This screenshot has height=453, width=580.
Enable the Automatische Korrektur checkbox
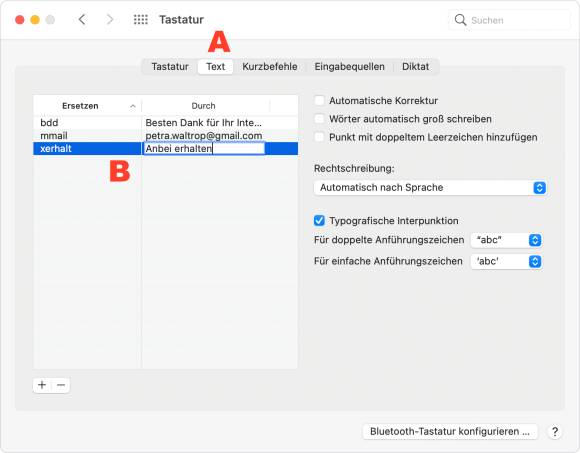click(319, 101)
